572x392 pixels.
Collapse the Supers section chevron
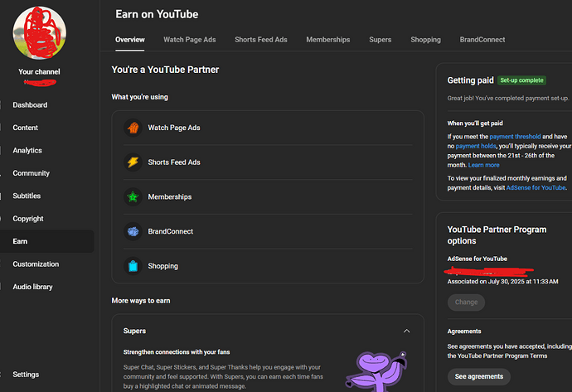click(x=406, y=331)
